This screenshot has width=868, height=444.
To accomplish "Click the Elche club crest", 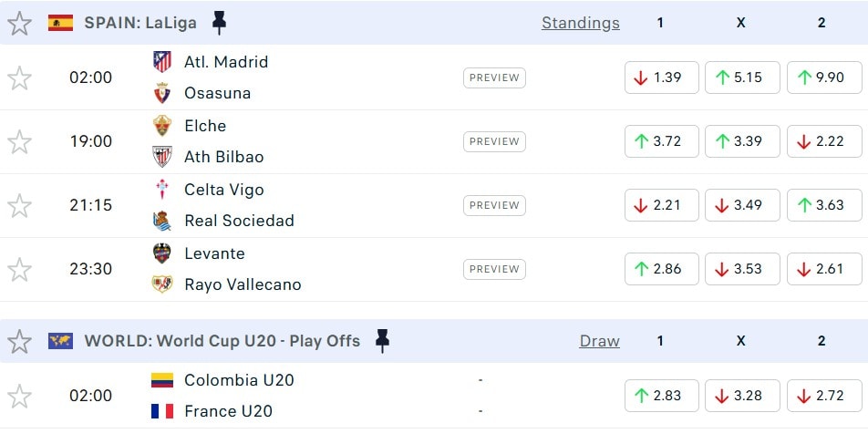I will click(162, 126).
